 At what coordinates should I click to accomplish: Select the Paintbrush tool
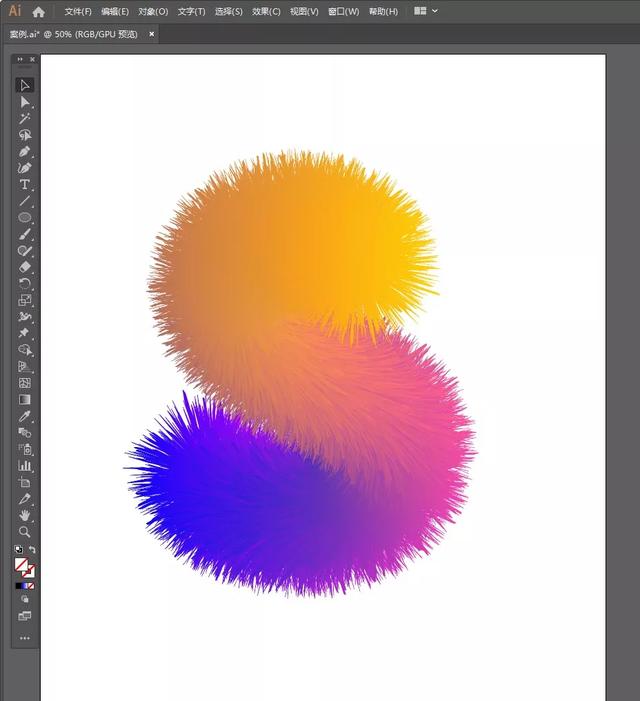click(25, 234)
